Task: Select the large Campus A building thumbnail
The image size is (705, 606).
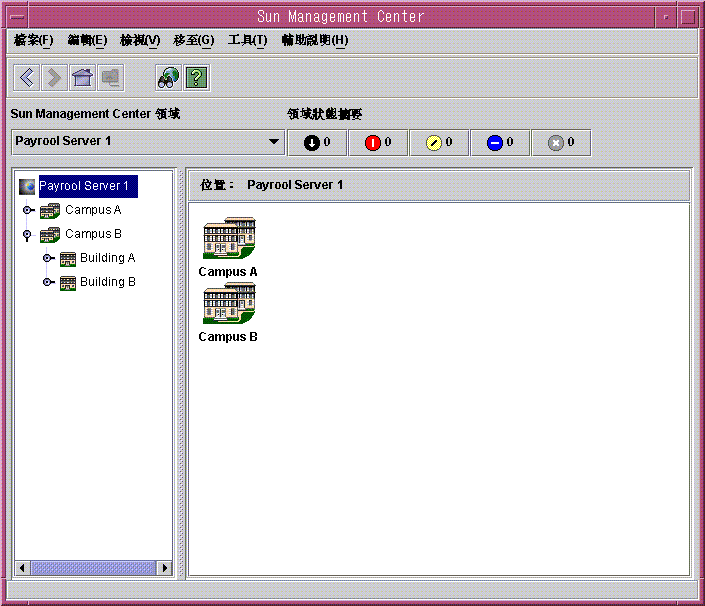Action: click(229, 238)
